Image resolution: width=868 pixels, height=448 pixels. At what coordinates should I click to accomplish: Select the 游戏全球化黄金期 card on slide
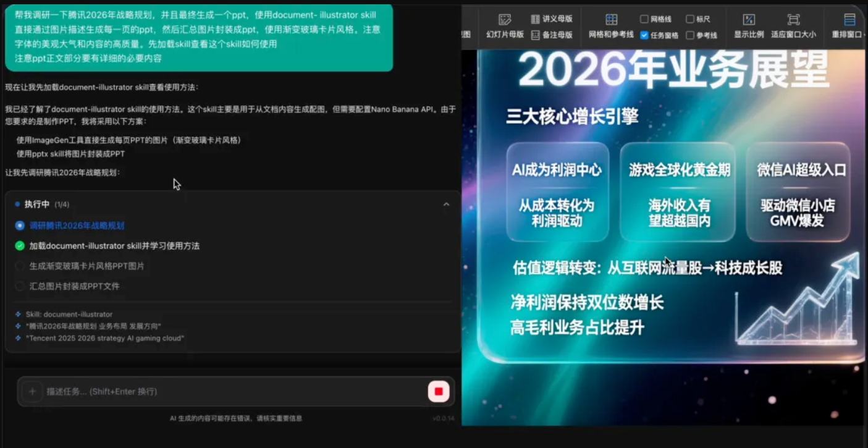click(678, 192)
